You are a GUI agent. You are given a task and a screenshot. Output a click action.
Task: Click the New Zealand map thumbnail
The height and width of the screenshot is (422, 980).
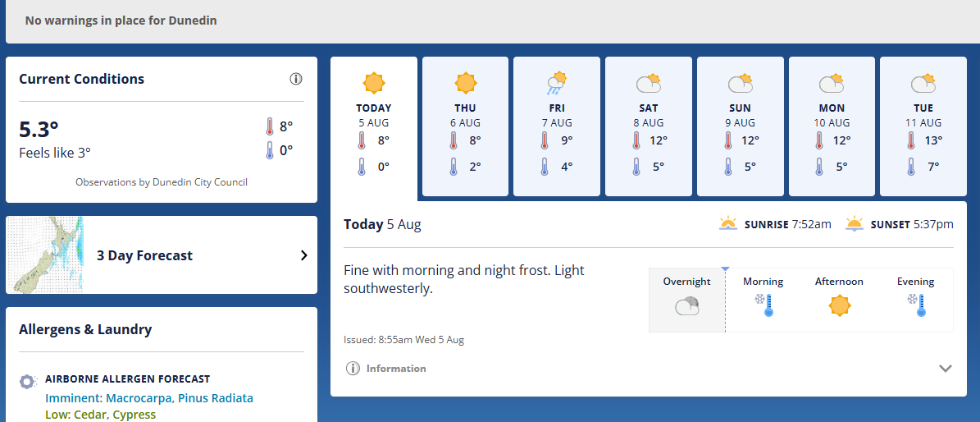pyautogui.click(x=45, y=255)
